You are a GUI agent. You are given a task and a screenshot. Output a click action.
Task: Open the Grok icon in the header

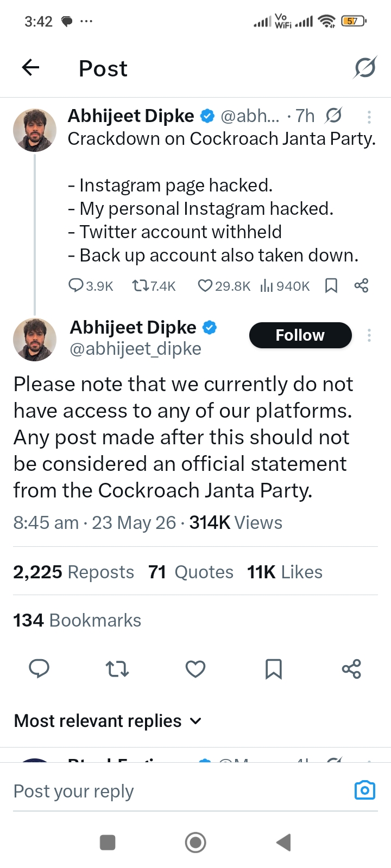[365, 68]
